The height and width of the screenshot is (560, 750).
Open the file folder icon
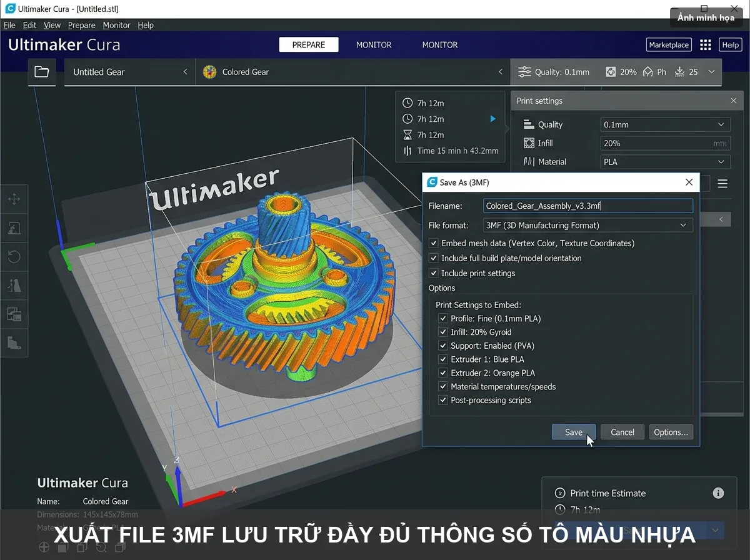tap(42, 72)
